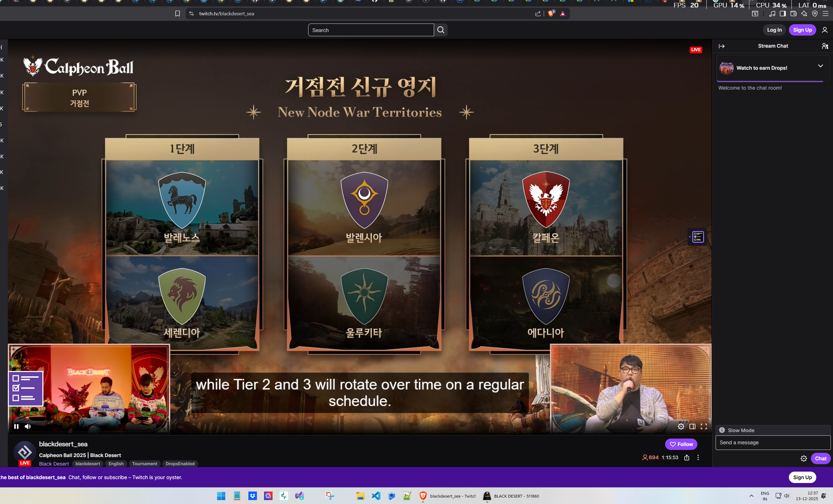Screen dimensions: 833x504
Task: Toggle the Brave Shields icon
Action: pyautogui.click(x=551, y=14)
